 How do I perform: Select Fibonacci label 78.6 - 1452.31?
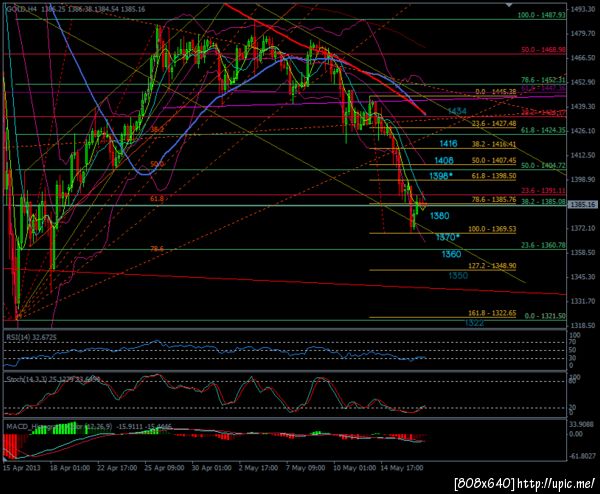point(543,80)
